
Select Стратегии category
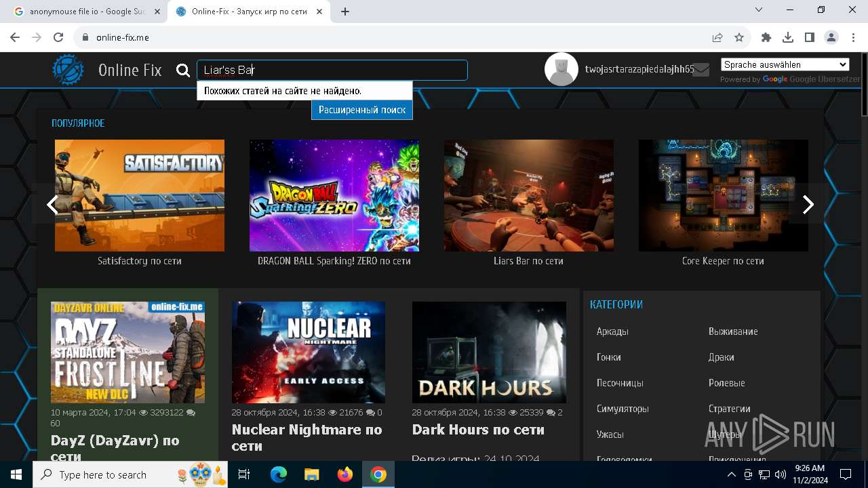(730, 409)
